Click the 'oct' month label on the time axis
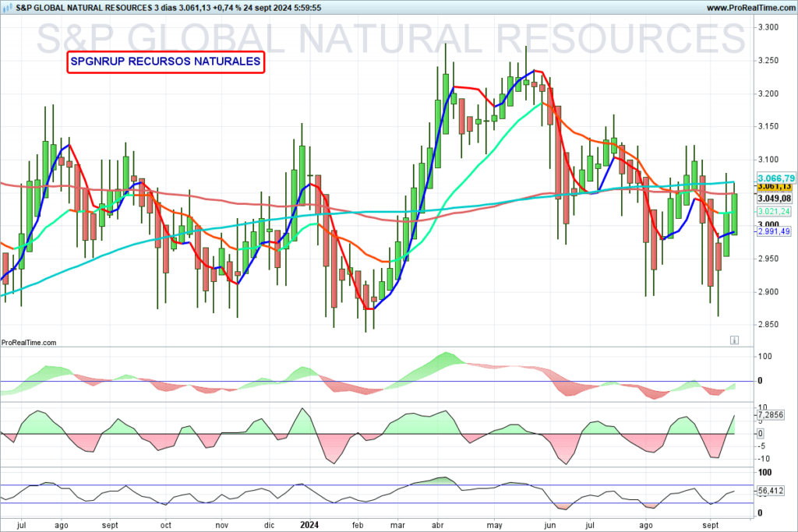 coord(166,526)
